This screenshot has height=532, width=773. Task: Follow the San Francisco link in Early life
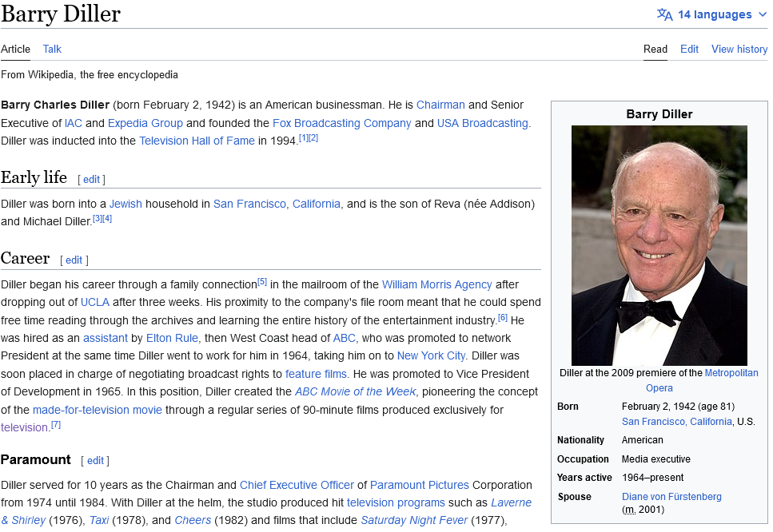249,204
